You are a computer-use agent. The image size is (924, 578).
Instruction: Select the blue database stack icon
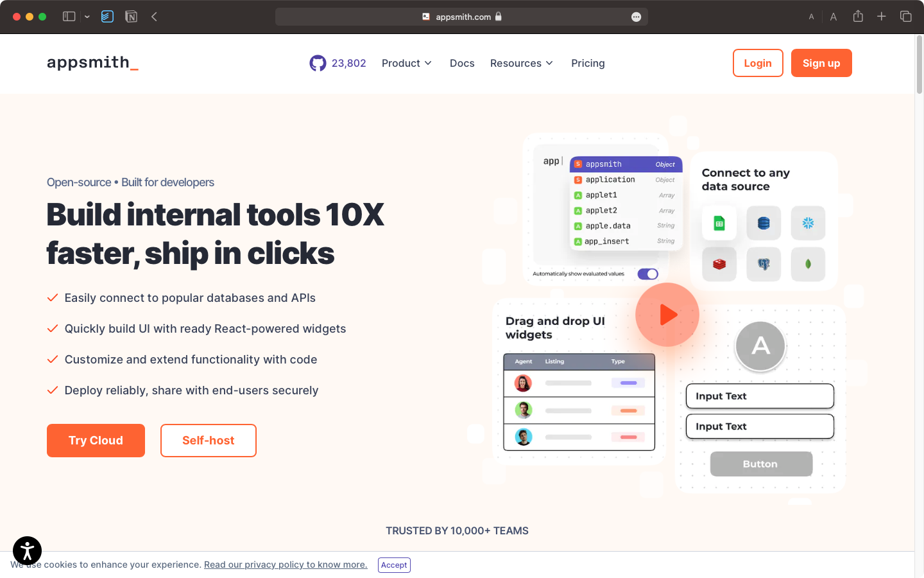764,223
